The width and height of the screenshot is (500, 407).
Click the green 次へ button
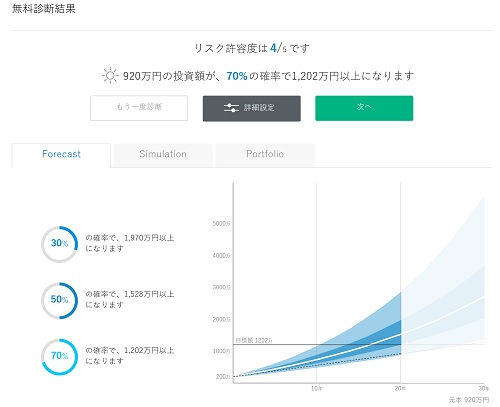pyautogui.click(x=364, y=108)
